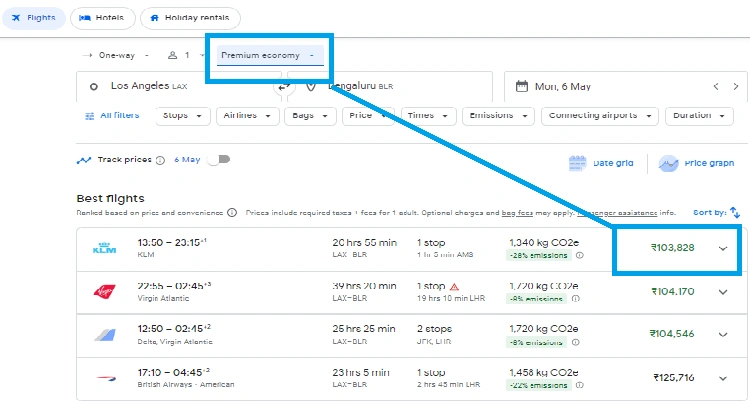Select the ₹104,546 Delta fare
This screenshot has width=750, height=401.
(672, 334)
